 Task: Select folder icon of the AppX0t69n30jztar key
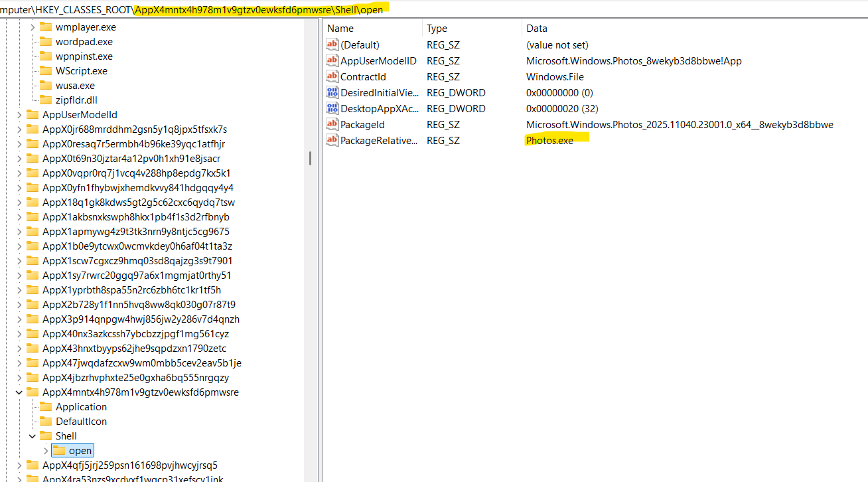(x=33, y=159)
